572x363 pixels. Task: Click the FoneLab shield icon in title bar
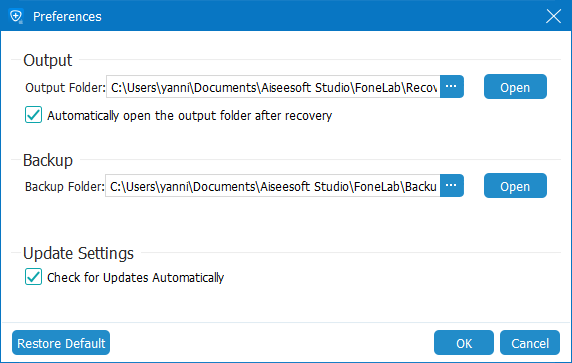[x=16, y=16]
